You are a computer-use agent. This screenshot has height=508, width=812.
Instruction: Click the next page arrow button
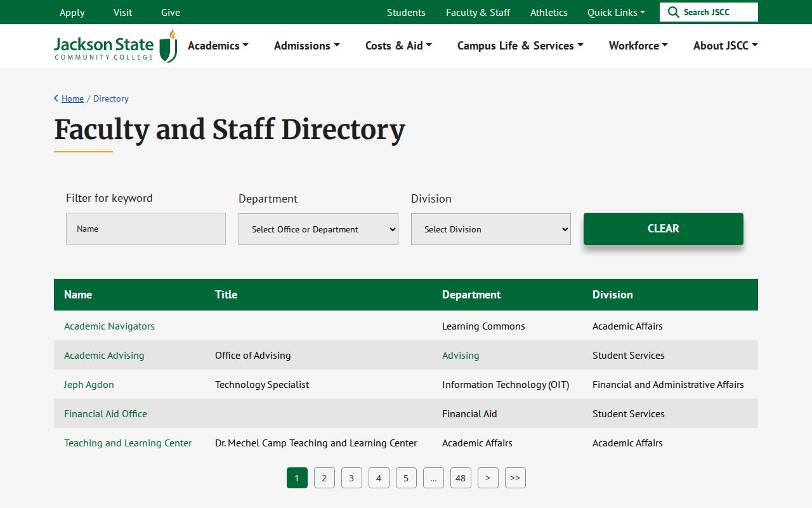pos(488,478)
